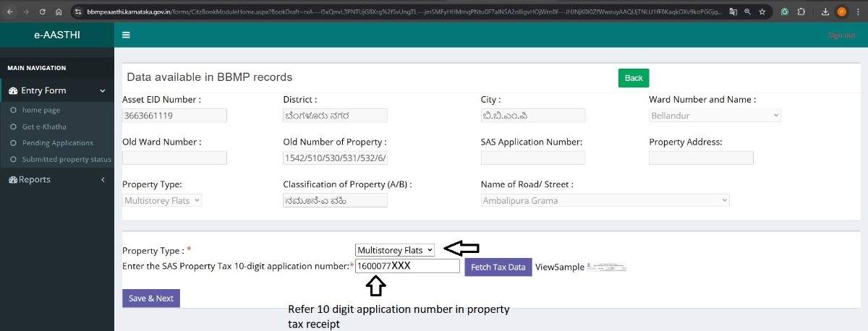Reload the page with browser refresh icon
The width and height of the screenshot is (868, 331).
click(43, 12)
